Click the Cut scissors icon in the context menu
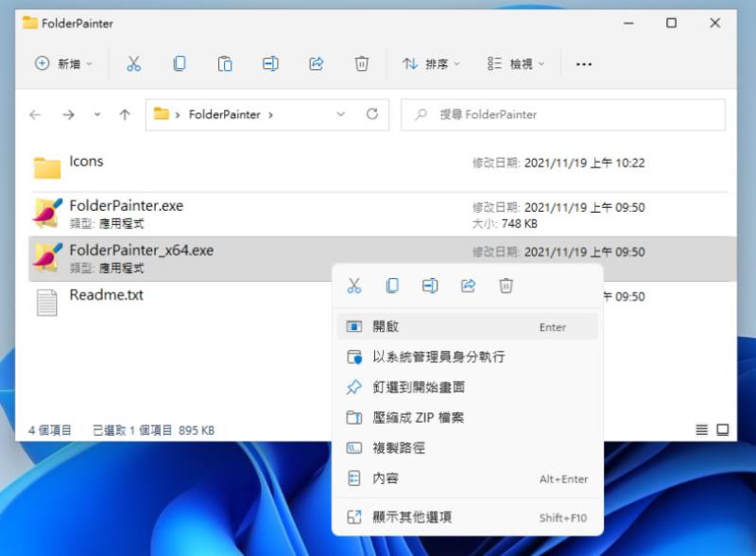The height and width of the screenshot is (556, 756). coord(353,286)
